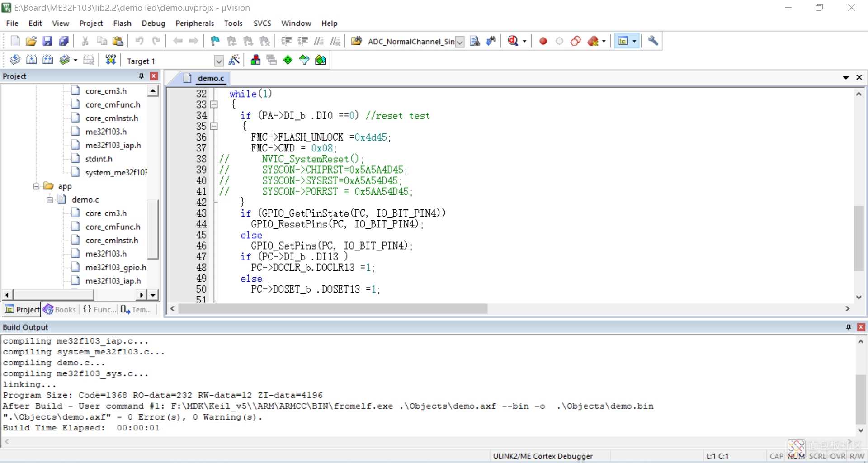Open the Flash menu
The height and width of the screenshot is (463, 868).
point(122,23)
